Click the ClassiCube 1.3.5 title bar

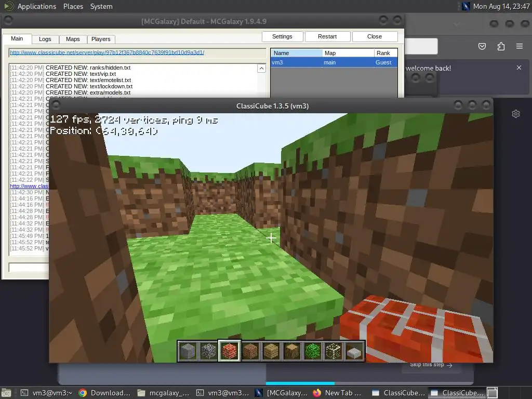pyautogui.click(x=272, y=106)
